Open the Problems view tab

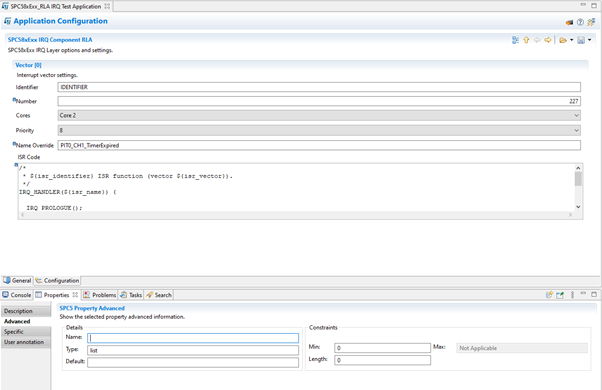[100, 295]
